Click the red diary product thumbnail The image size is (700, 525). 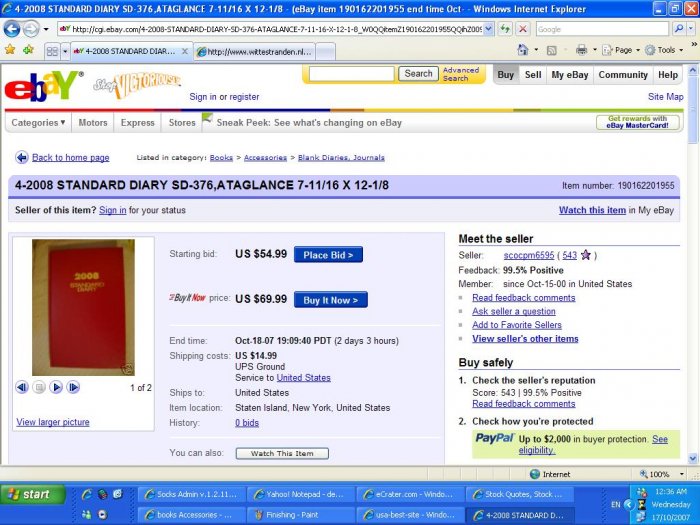[x=83, y=307]
